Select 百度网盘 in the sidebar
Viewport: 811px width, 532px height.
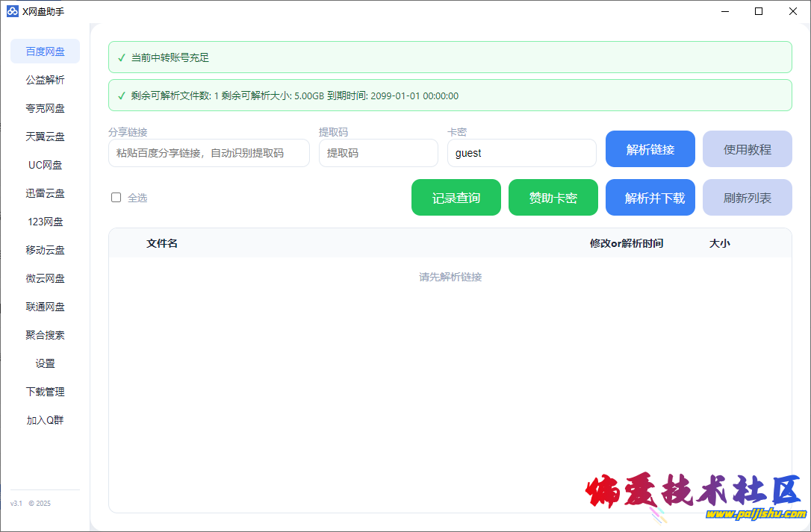coord(45,51)
